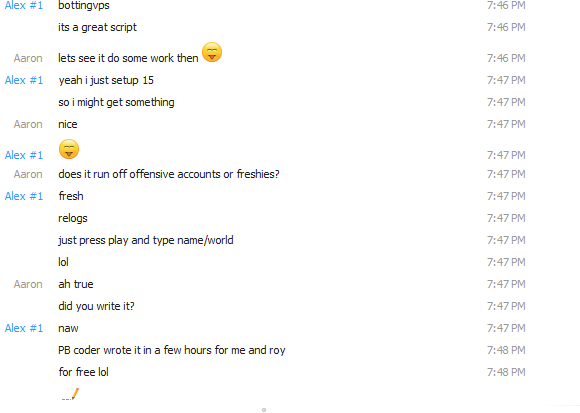Image resolution: width=580 pixels, height=413 pixels.
Task: Click sender name 'Aaron' beside 'lets see it'
Action: click(28, 58)
